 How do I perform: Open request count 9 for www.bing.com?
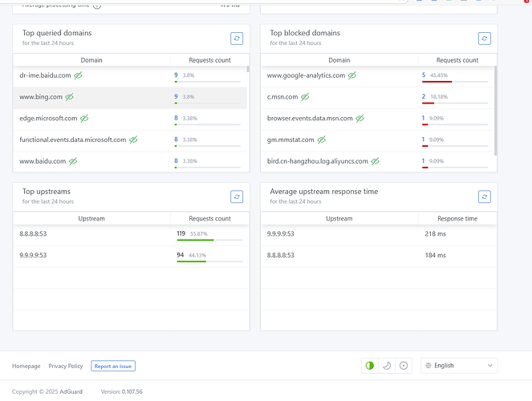pyautogui.click(x=176, y=96)
